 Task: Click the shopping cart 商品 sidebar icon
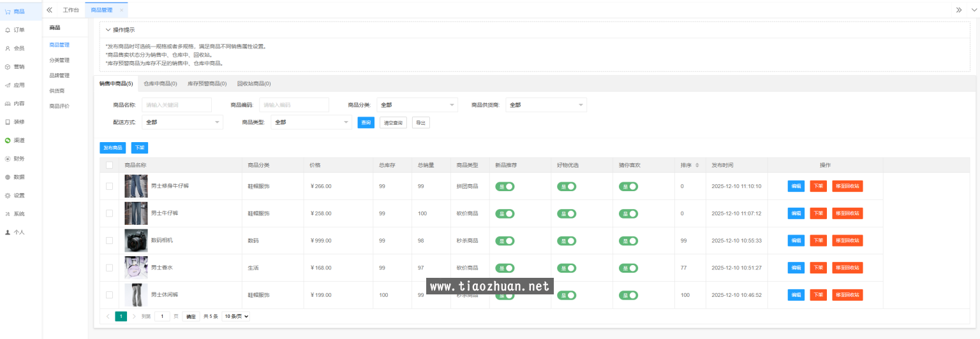click(8, 11)
